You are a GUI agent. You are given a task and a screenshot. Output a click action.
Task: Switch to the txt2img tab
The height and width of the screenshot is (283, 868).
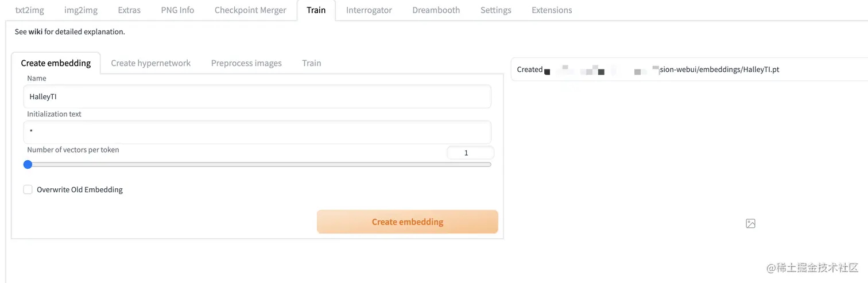(29, 10)
